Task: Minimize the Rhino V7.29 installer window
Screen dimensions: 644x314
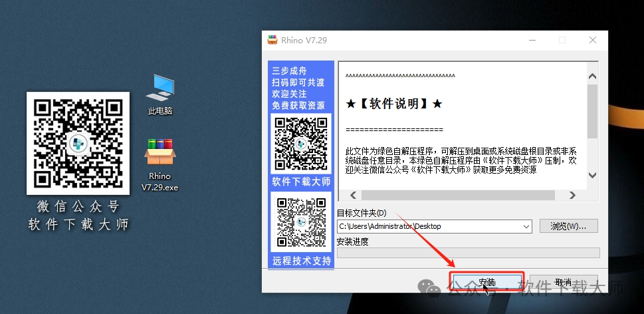Action: pos(532,40)
